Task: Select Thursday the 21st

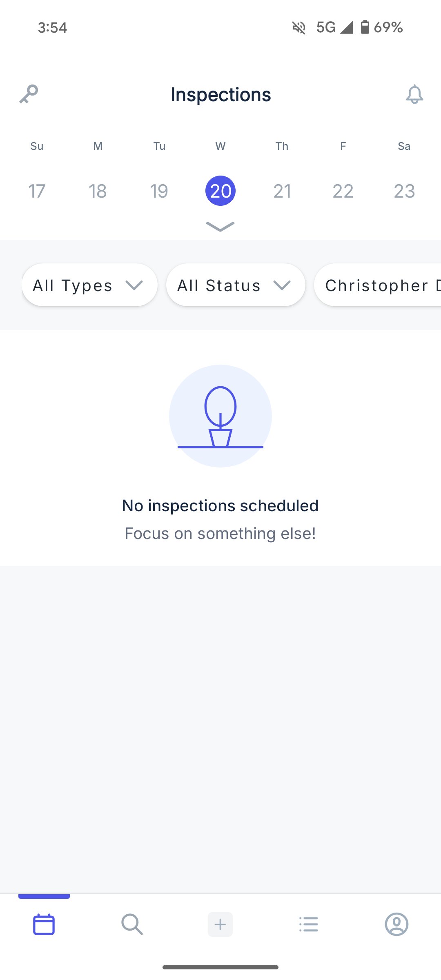Action: (x=282, y=191)
